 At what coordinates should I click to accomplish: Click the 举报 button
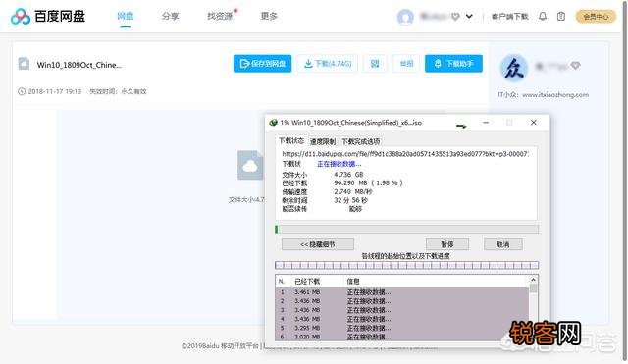point(406,64)
